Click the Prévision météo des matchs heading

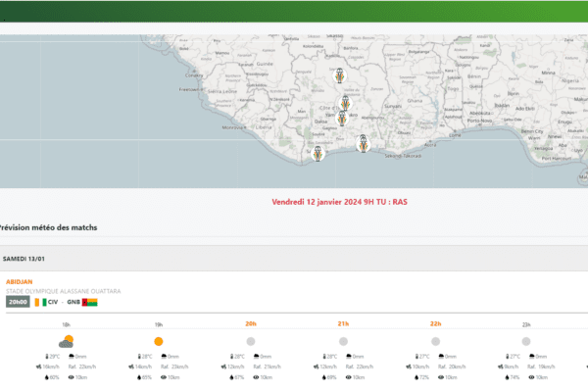click(x=48, y=227)
